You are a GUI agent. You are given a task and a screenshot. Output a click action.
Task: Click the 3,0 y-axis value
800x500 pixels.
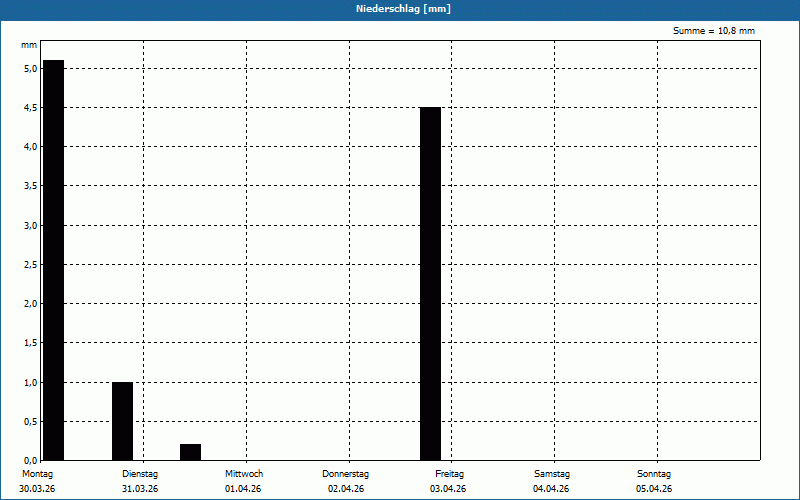pyautogui.click(x=31, y=226)
